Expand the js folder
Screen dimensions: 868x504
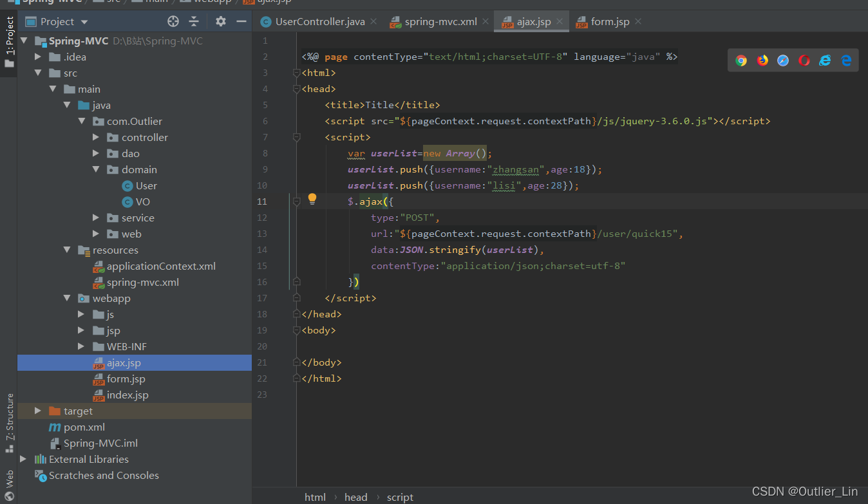click(x=81, y=315)
